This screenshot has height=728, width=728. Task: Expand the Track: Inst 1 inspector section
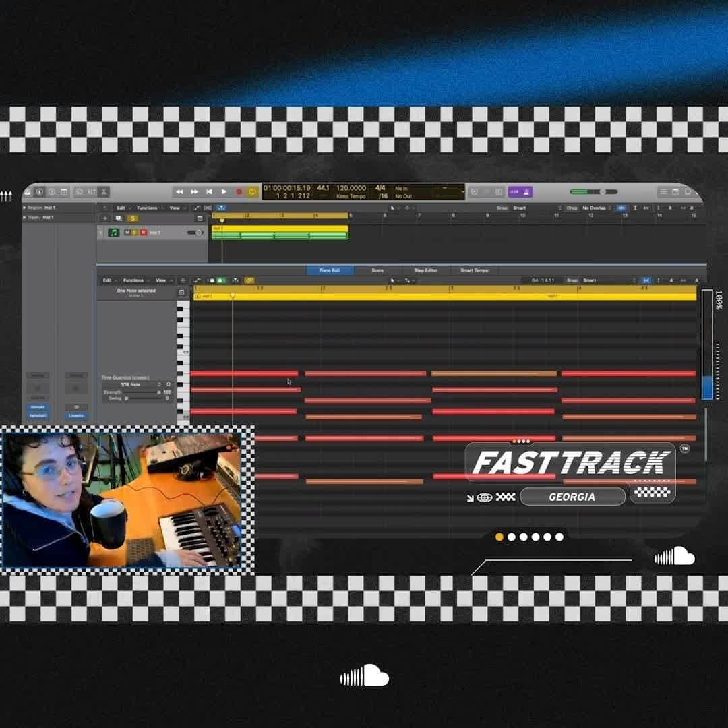coord(25,217)
